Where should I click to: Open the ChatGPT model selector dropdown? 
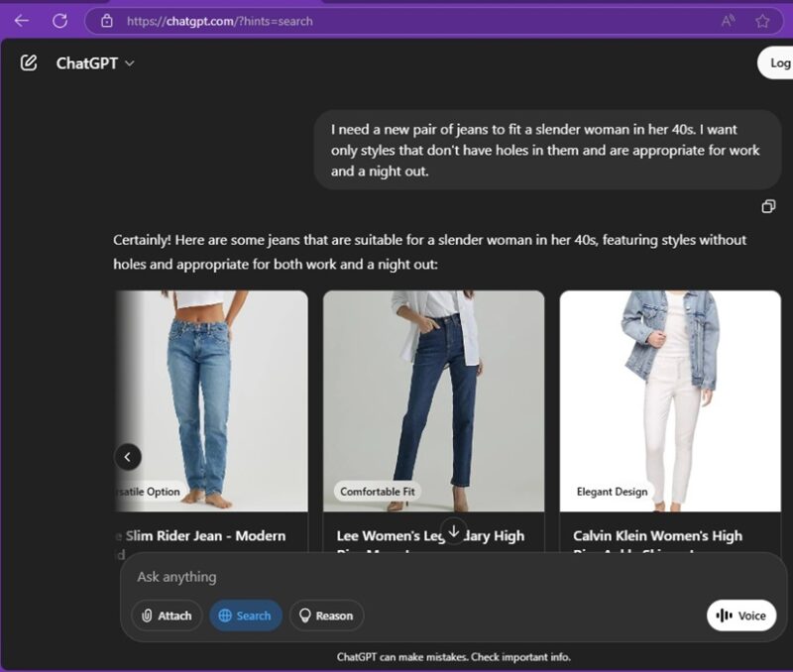pyautogui.click(x=100, y=62)
